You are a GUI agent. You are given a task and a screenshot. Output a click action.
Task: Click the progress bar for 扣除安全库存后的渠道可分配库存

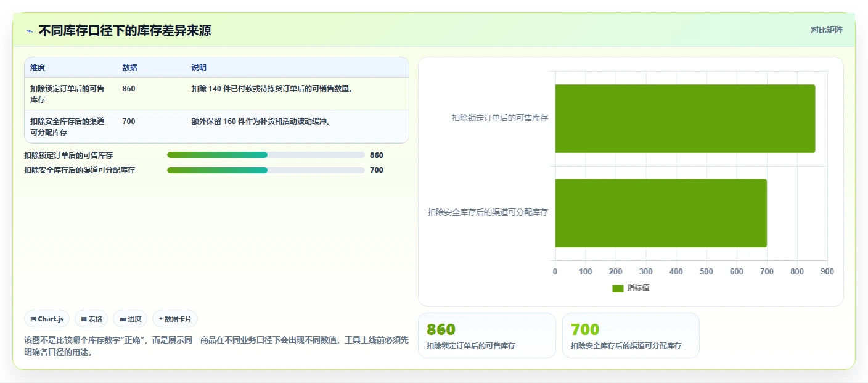[266, 170]
